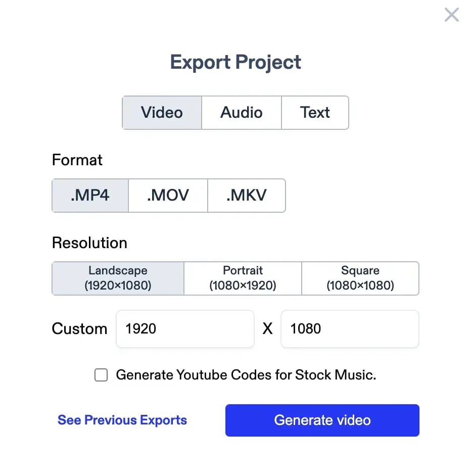The height and width of the screenshot is (476, 472).
Task: Click the Resolution section label
Action: (x=89, y=243)
